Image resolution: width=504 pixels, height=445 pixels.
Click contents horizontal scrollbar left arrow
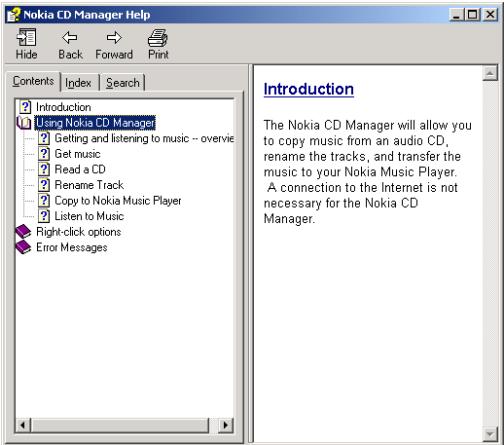[x=23, y=425]
